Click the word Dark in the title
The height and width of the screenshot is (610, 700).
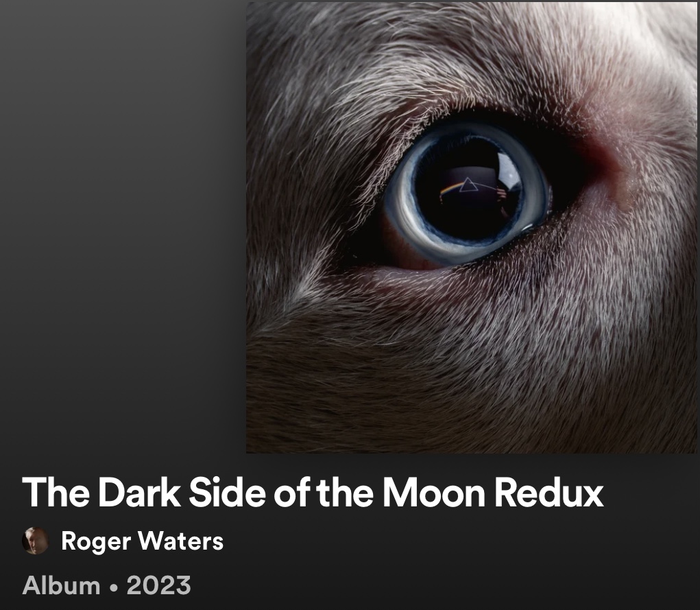tap(139, 492)
